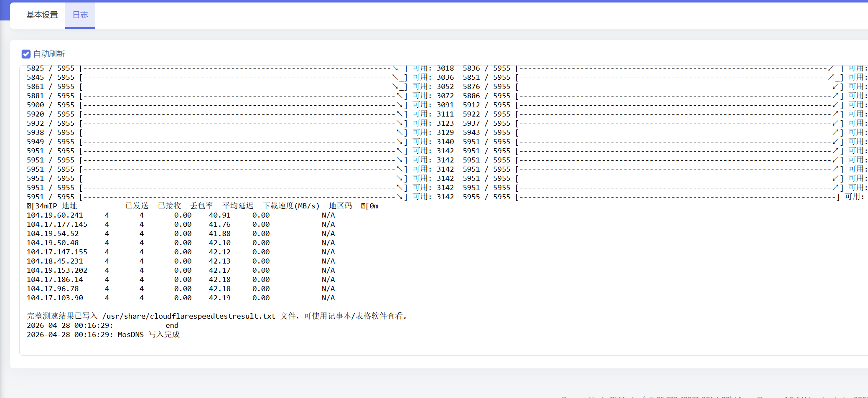Image resolution: width=868 pixels, height=398 pixels.
Task: Click the 40.91 latency value in the log
Action: point(219,215)
